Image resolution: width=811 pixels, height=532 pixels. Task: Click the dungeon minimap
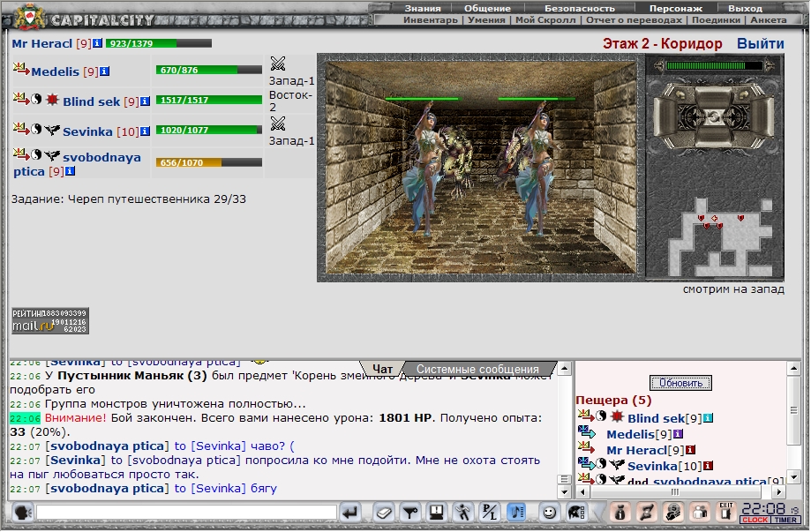point(722,236)
